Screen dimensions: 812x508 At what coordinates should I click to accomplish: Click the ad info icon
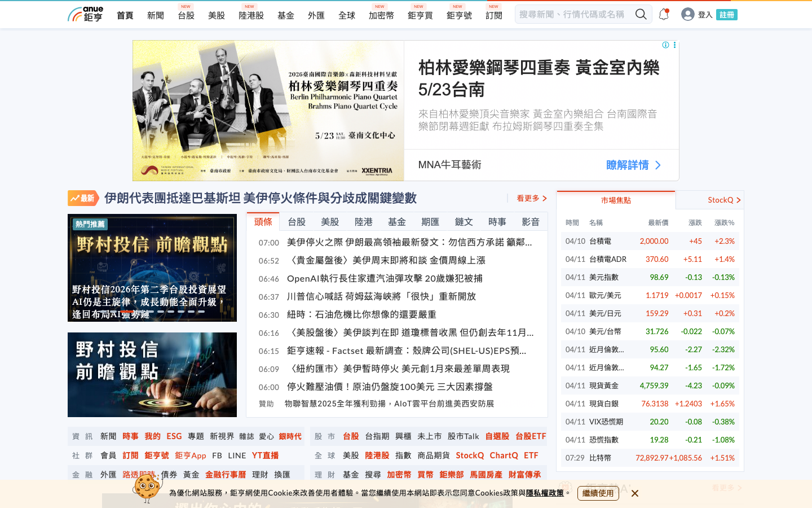[665, 45]
